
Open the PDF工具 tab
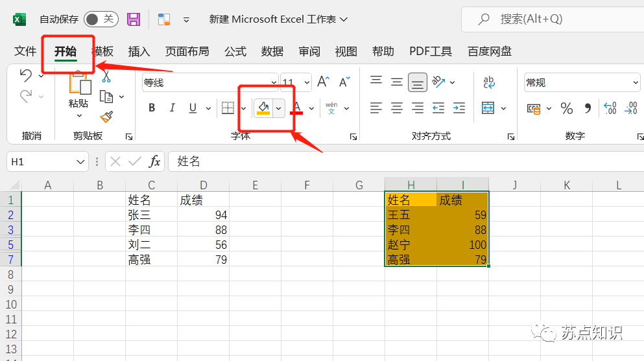(431, 51)
